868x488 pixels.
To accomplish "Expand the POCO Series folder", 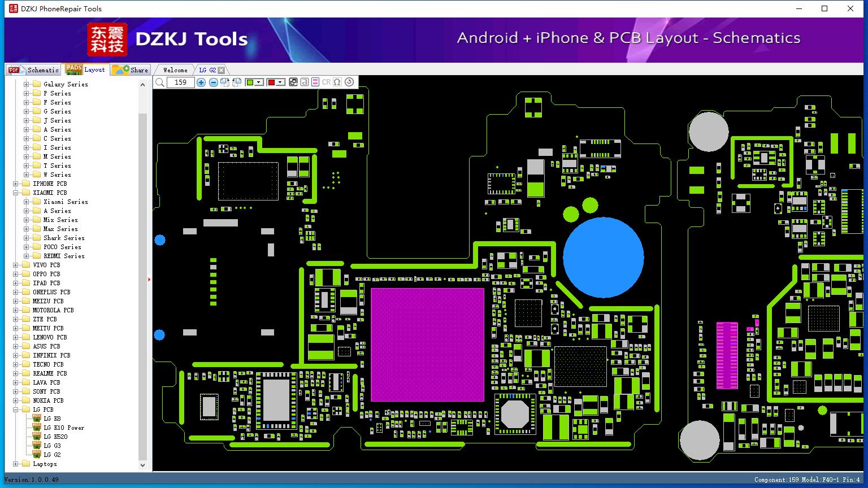I will (x=26, y=247).
